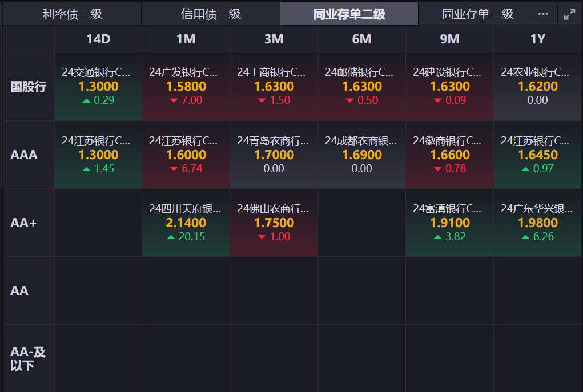Screen dimensions: 583x392
Task: Open the 24富滇银行C... bond name
Action: tap(447, 208)
